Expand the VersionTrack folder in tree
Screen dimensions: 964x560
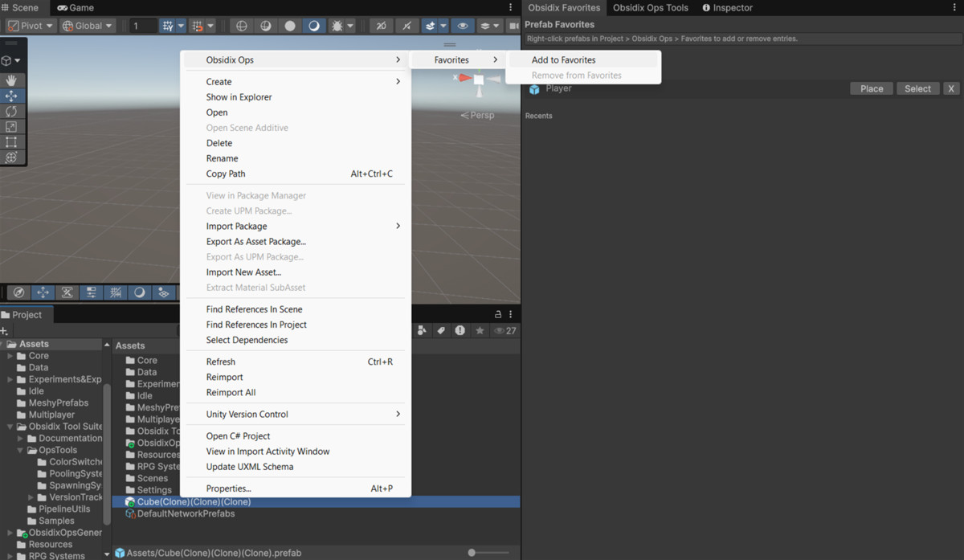[31, 497]
